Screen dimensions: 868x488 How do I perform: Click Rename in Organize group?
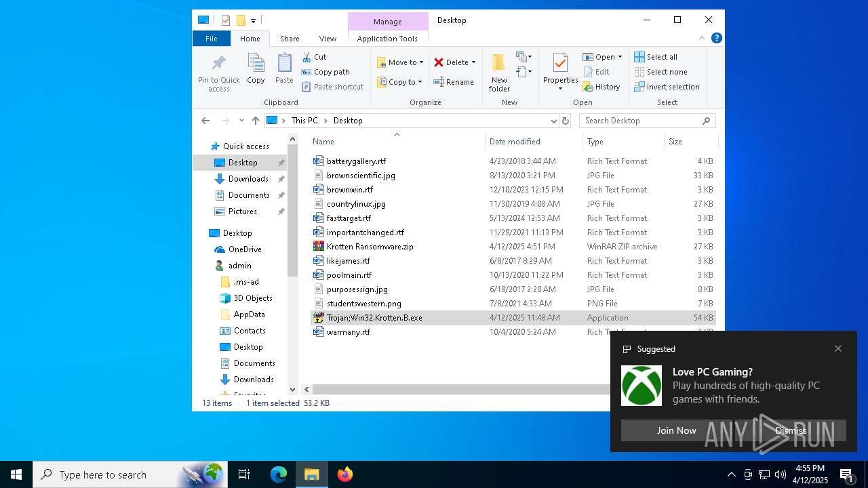454,82
